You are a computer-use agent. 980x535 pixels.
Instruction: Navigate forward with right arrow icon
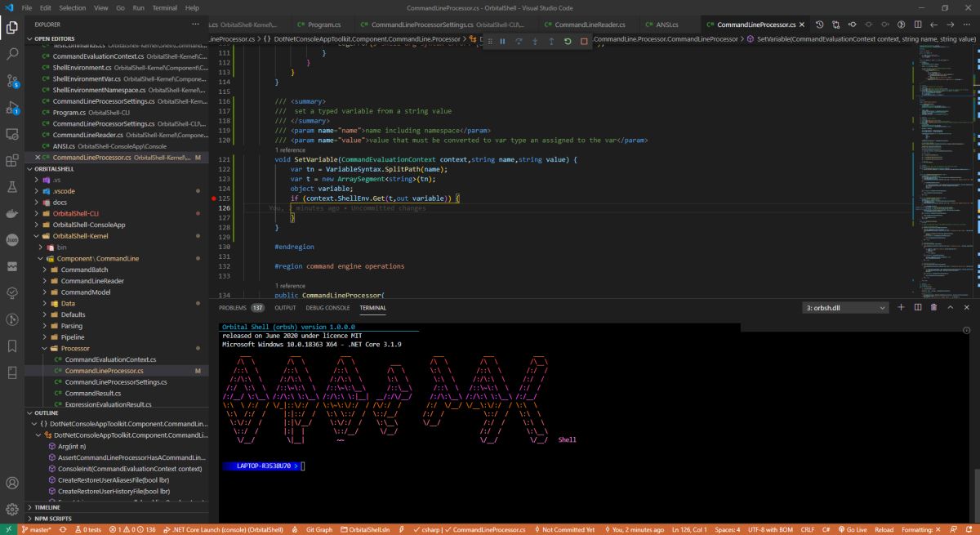coord(951,25)
